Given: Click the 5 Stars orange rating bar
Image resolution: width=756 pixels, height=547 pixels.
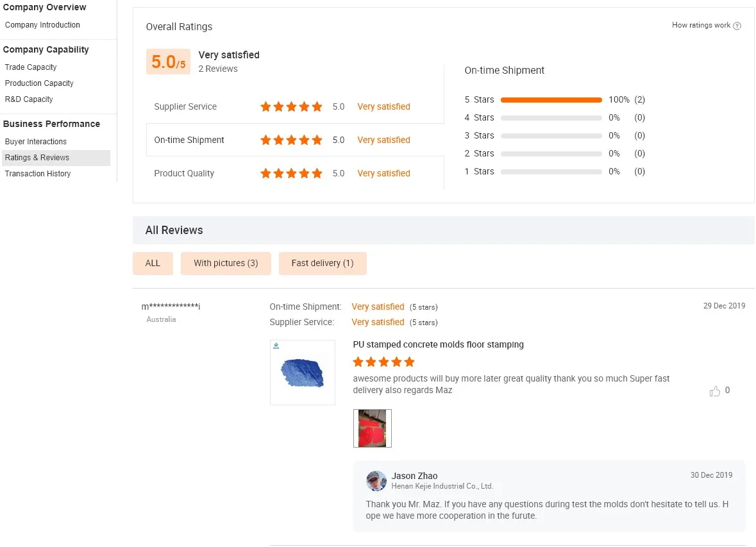Looking at the screenshot, I should point(551,100).
